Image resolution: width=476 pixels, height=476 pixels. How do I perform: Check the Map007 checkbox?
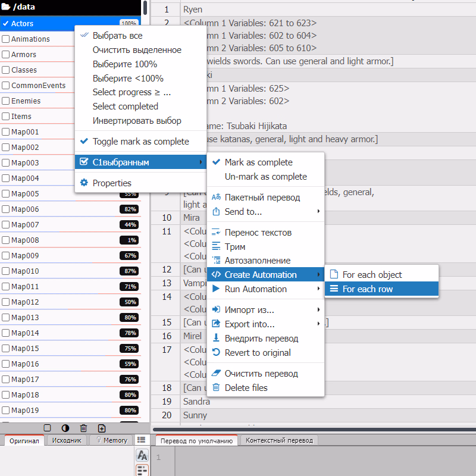(x=6, y=225)
